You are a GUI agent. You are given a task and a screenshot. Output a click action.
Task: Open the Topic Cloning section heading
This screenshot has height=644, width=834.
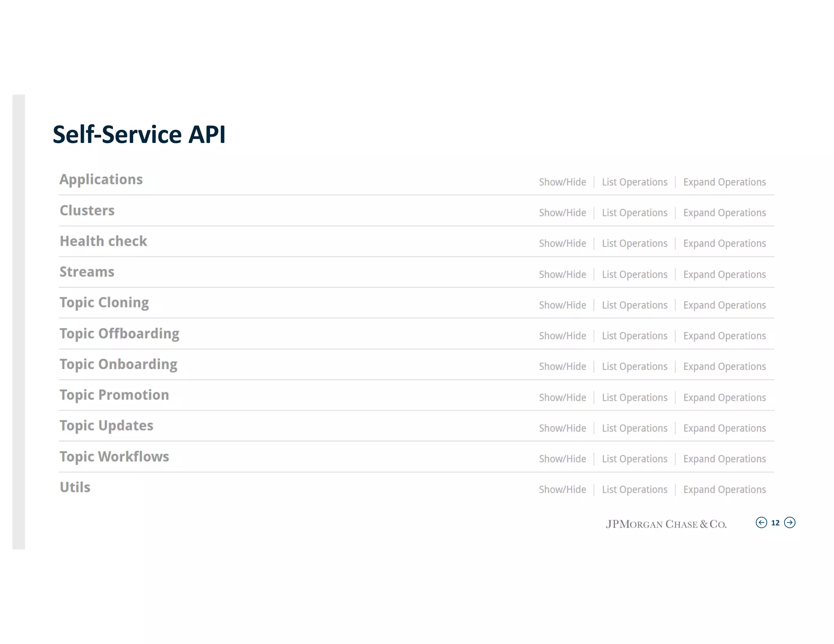coord(104,303)
